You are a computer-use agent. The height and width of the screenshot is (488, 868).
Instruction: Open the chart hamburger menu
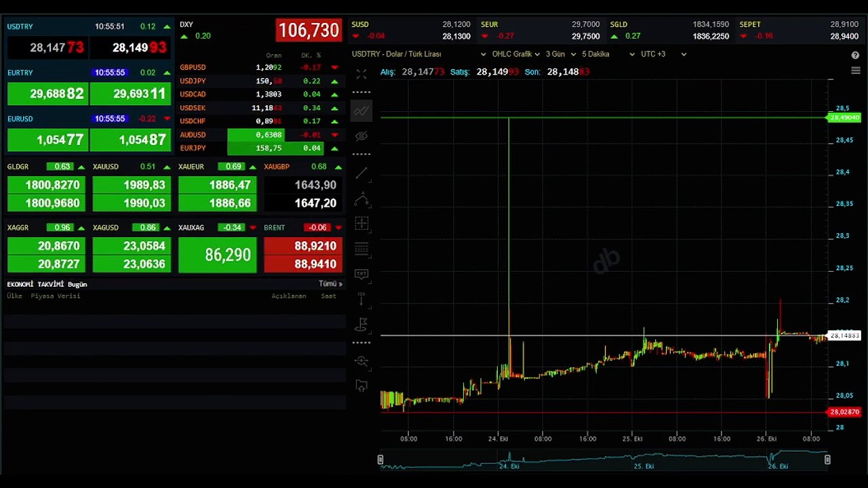coord(855,70)
